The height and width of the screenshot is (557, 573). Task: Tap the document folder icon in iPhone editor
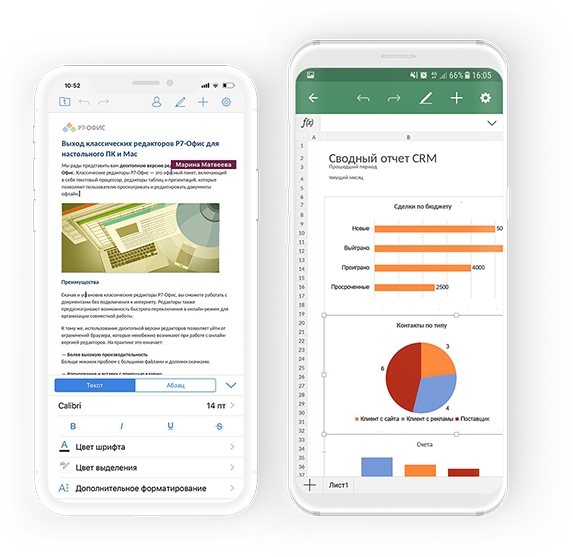tap(65, 102)
